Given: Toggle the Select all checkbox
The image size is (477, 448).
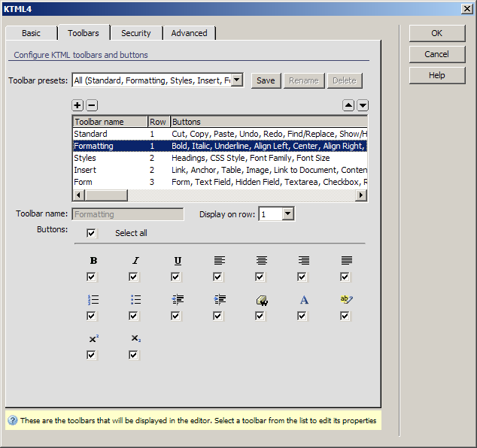Looking at the screenshot, I should pyautogui.click(x=91, y=233).
